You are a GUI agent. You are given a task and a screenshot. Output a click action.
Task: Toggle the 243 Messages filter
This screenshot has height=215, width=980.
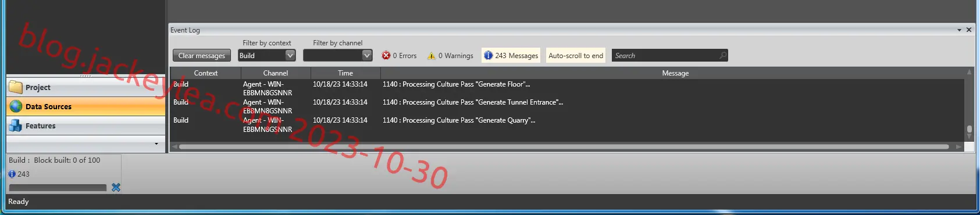[511, 55]
